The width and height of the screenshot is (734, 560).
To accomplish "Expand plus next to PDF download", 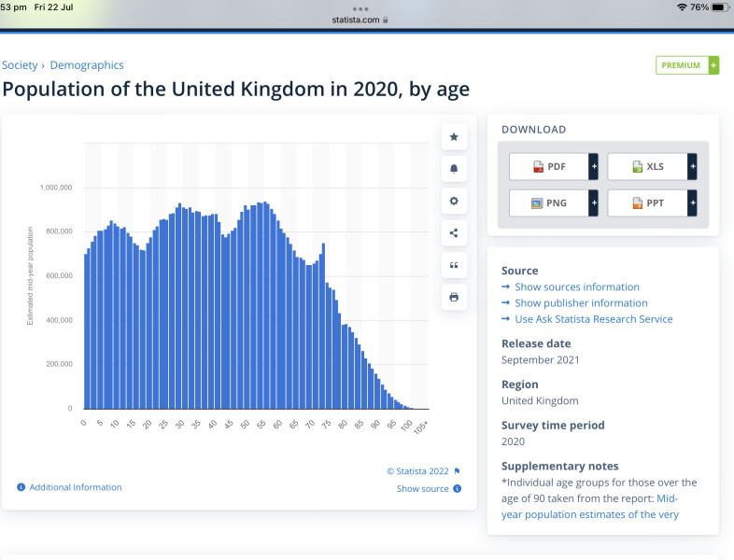I will tap(593, 167).
